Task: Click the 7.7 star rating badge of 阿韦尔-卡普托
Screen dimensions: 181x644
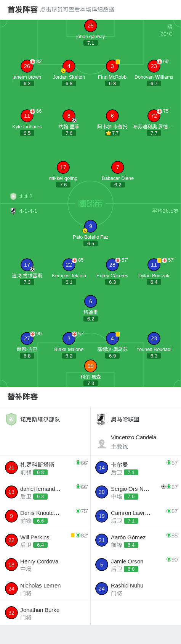Action: (x=112, y=133)
